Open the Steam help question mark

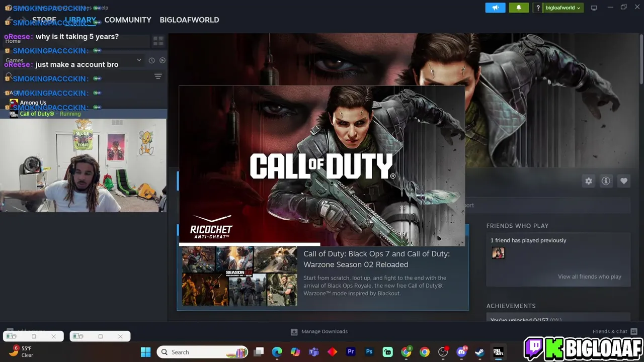538,8
